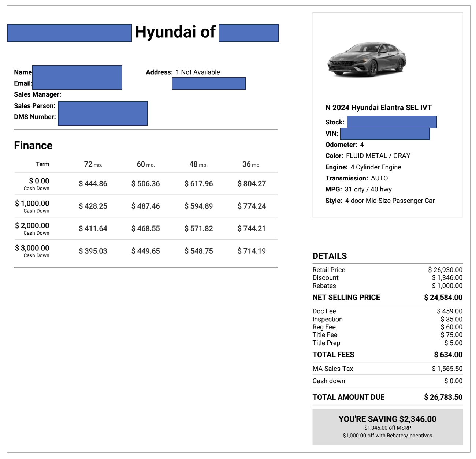476x459 pixels.
Task: Click the Sales Person label
Action: [x=35, y=106]
